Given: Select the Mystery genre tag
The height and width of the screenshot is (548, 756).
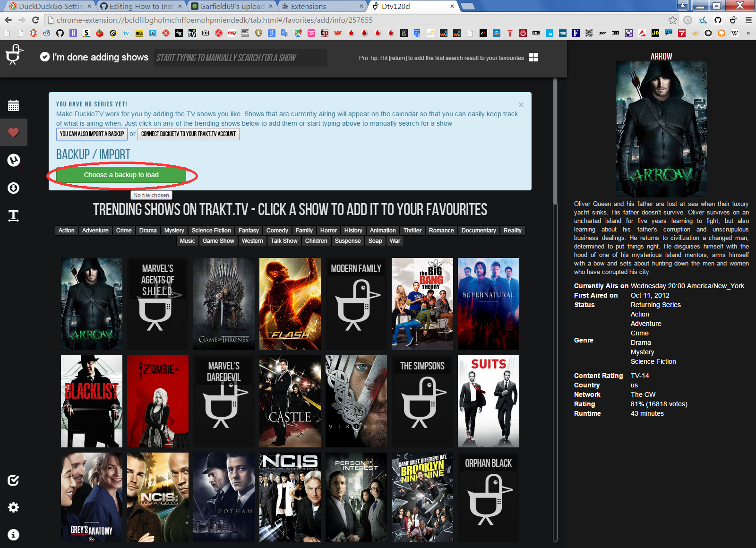Looking at the screenshot, I should point(174,231).
